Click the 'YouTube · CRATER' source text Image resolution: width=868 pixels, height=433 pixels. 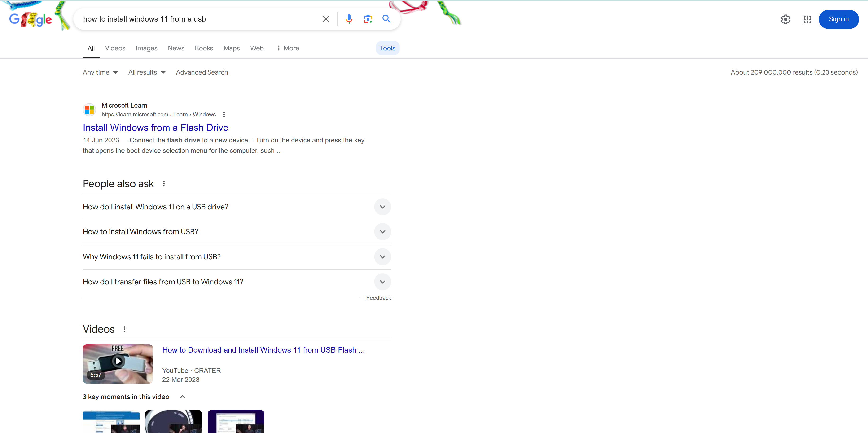pos(191,371)
